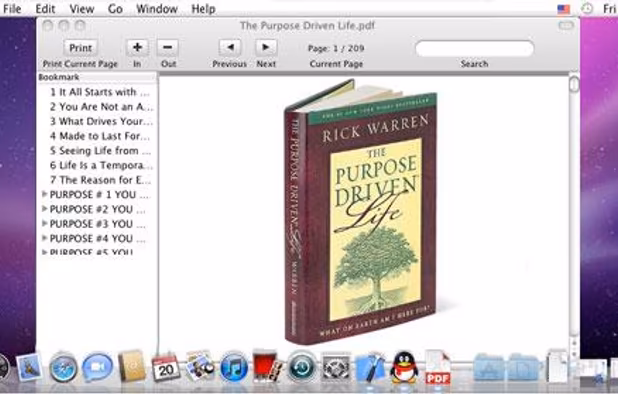Open the Applications folder in dock
Image resolution: width=618 pixels, height=394 pixels.
(x=489, y=367)
